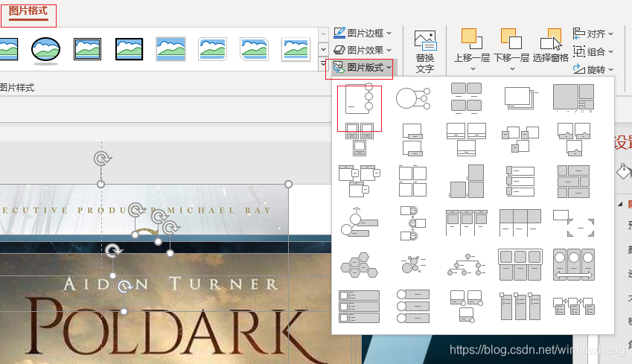Pick the three-frames-with-corner-circles picture layout
Image resolution: width=632 pixels, height=364 pixels.
(x=466, y=307)
